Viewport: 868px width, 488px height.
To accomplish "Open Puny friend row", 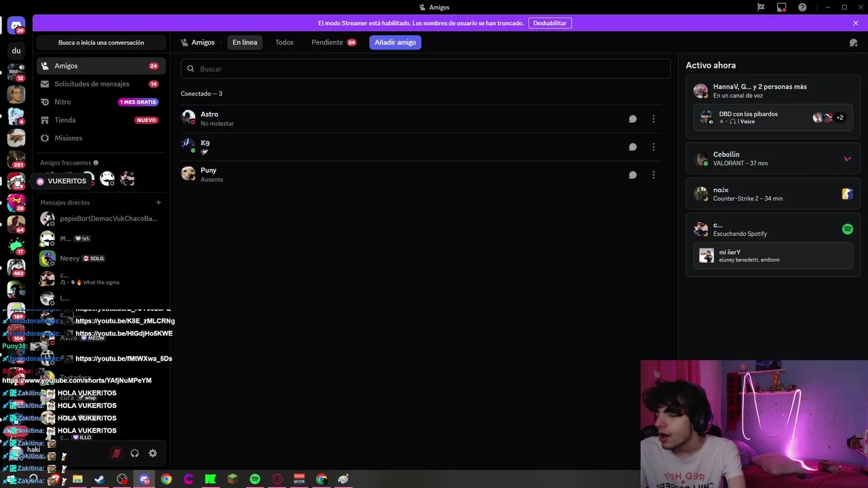I will click(x=420, y=175).
